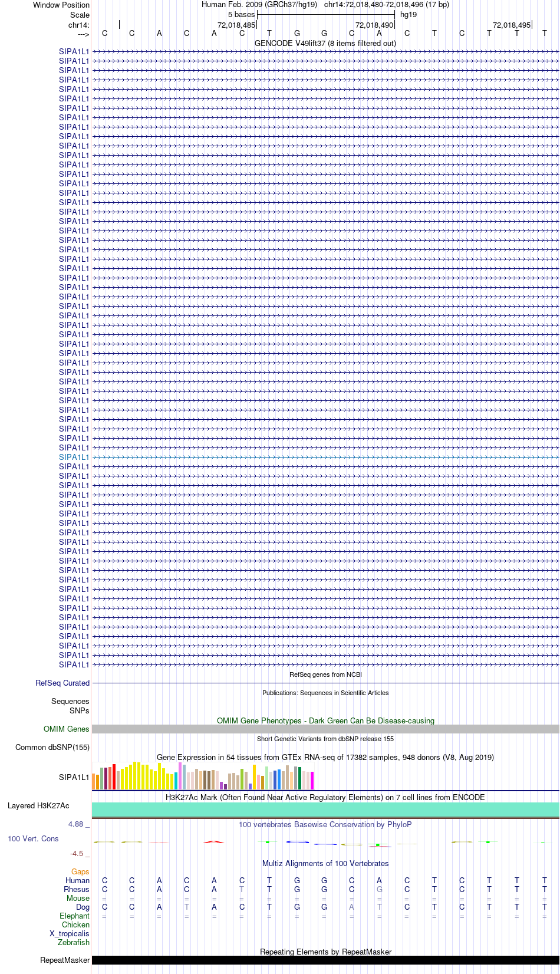Open the H3K27Ac Mark track title
Viewport: 560px width, 974px height.
(325, 797)
